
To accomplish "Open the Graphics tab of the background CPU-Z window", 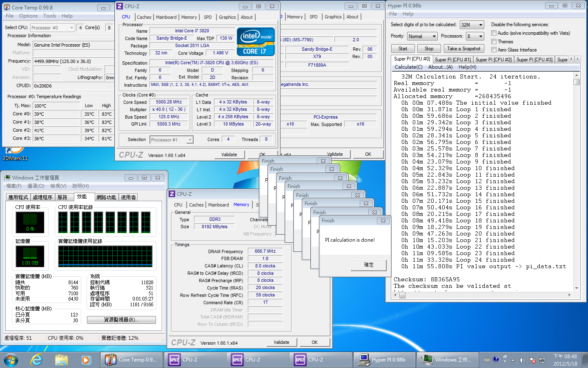I will (333, 17).
